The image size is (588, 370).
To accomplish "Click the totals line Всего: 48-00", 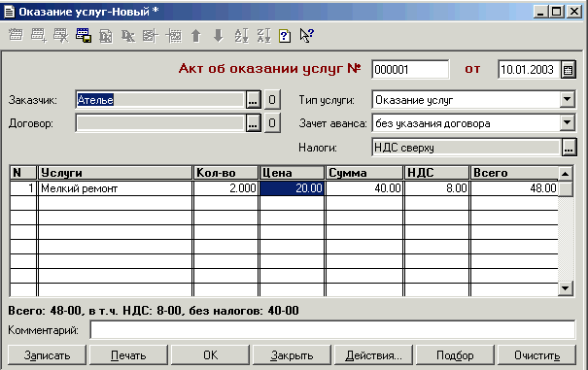I will pyautogui.click(x=154, y=311).
